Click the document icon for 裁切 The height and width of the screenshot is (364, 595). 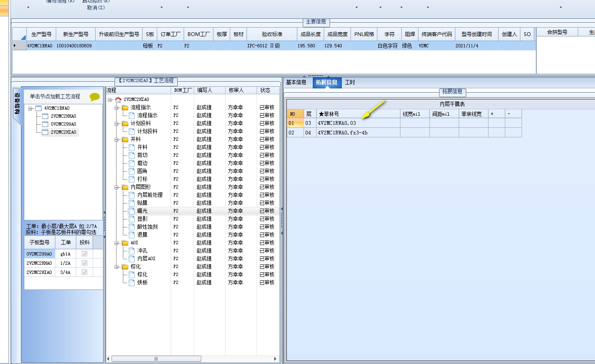(x=132, y=155)
